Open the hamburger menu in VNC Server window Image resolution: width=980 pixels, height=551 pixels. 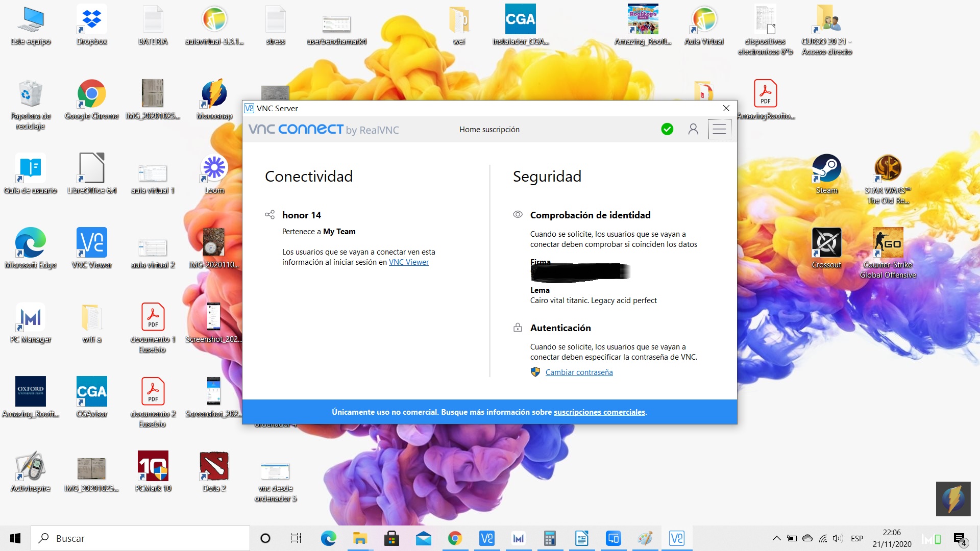pos(719,129)
